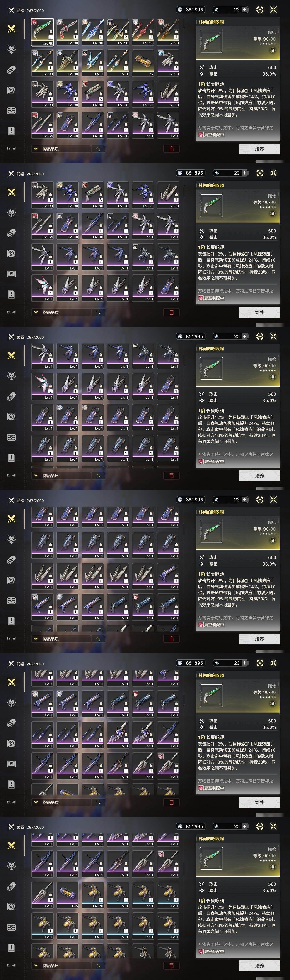Expand the small arrows collapse control under topmost sidebar

tap(11, 149)
